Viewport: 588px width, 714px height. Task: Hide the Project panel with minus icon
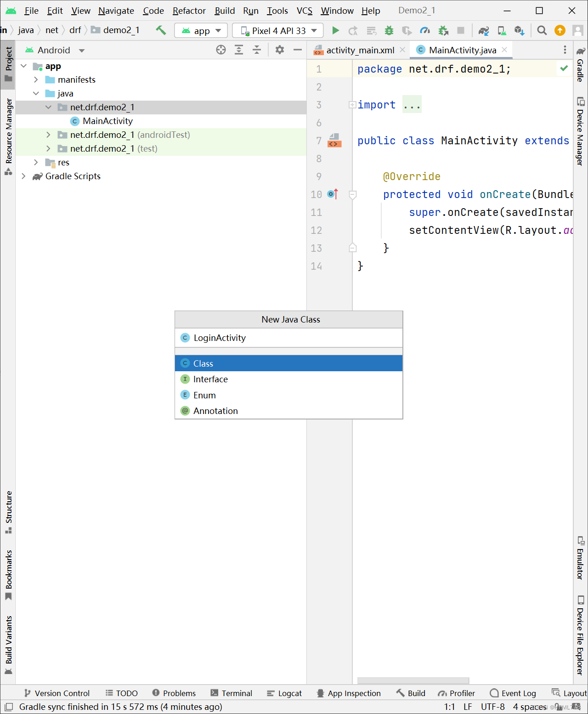(x=298, y=50)
